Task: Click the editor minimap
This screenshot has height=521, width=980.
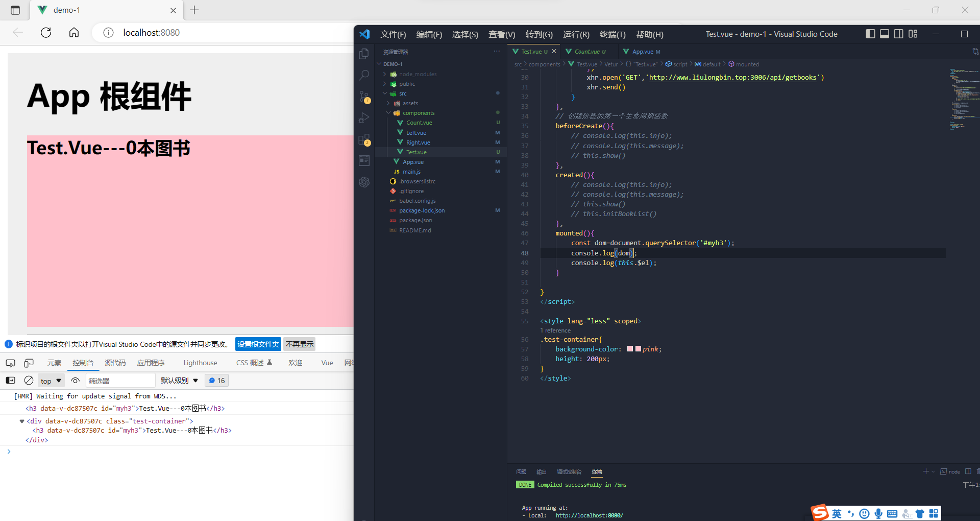Action: tap(963, 99)
